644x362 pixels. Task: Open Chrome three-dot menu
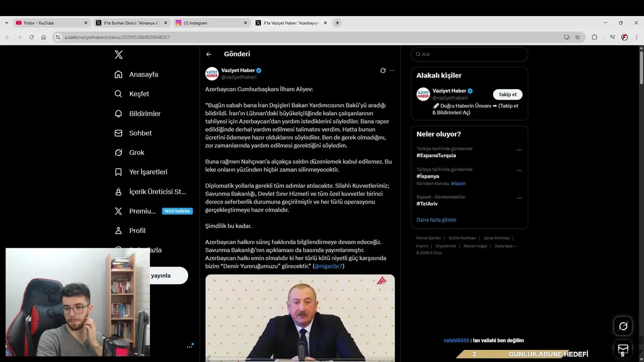(636, 37)
